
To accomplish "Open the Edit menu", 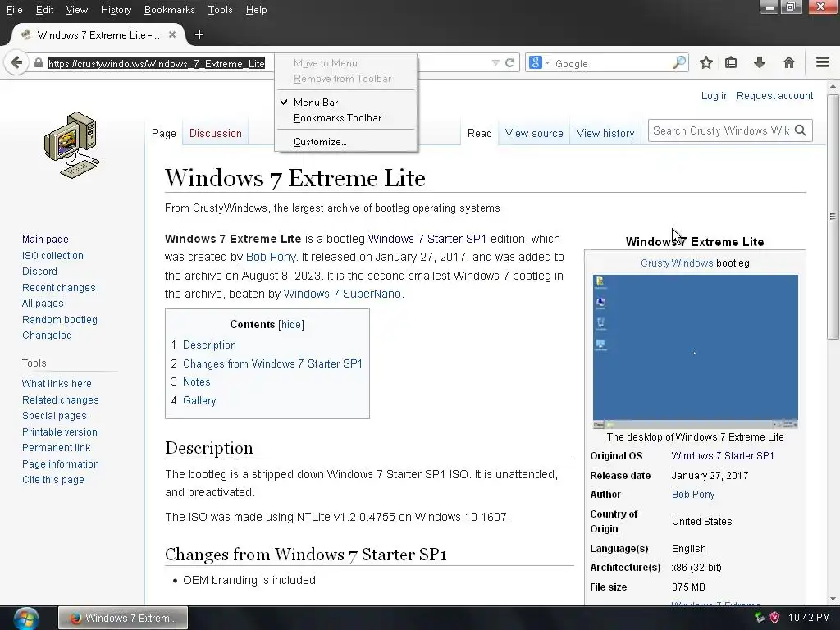I will 44,10.
